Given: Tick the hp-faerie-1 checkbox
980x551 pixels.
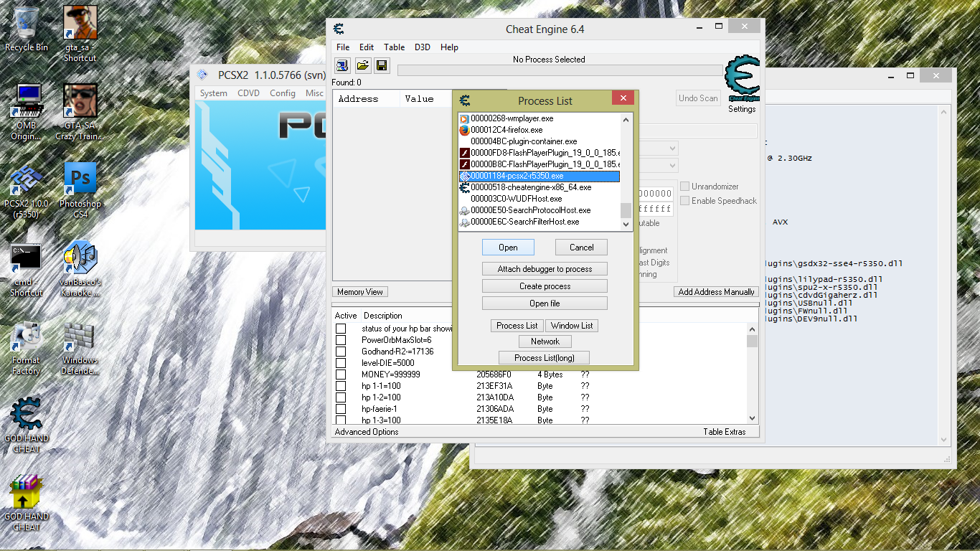Looking at the screenshot, I should pos(341,409).
